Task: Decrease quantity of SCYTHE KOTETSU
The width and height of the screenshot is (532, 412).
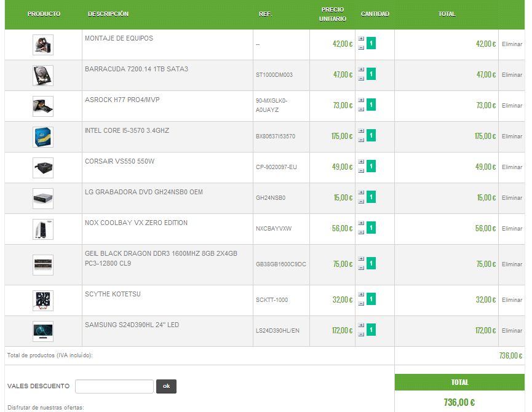Action: point(361,304)
